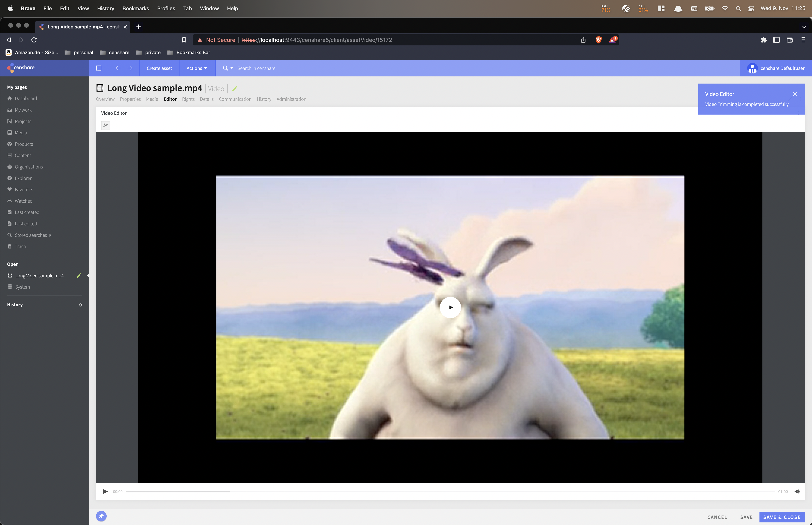Screen dimensions: 812x525
Task: Click the Create asset button
Action: 160,68
